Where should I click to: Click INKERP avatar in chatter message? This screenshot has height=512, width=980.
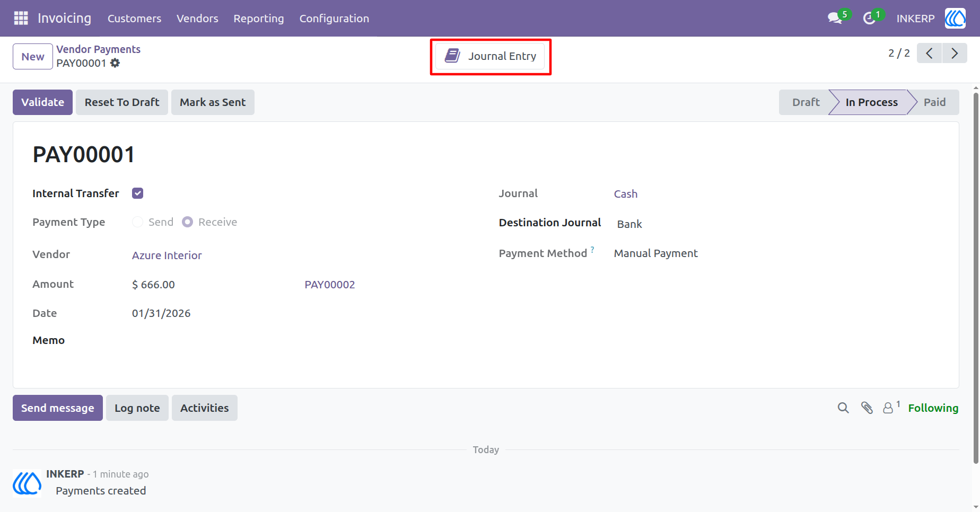click(27, 482)
